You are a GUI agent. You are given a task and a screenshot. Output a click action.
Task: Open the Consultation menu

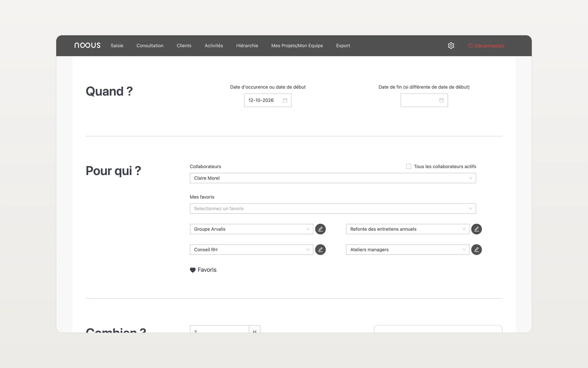coord(150,46)
